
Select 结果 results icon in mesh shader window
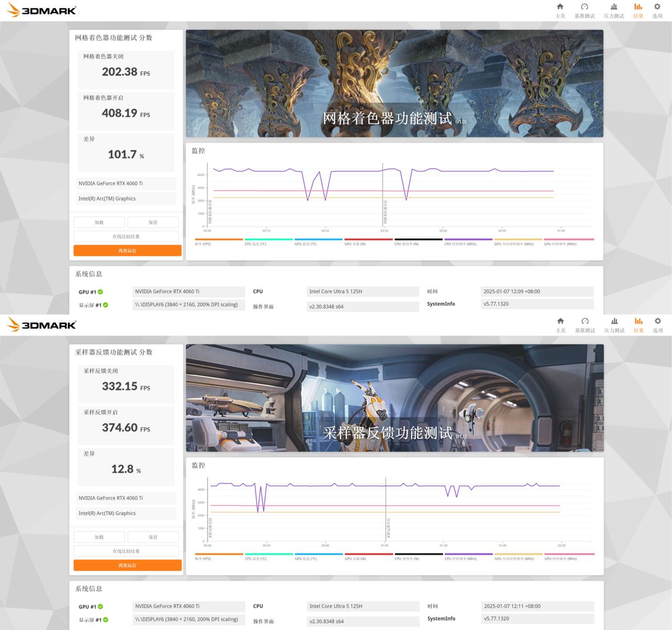click(638, 10)
